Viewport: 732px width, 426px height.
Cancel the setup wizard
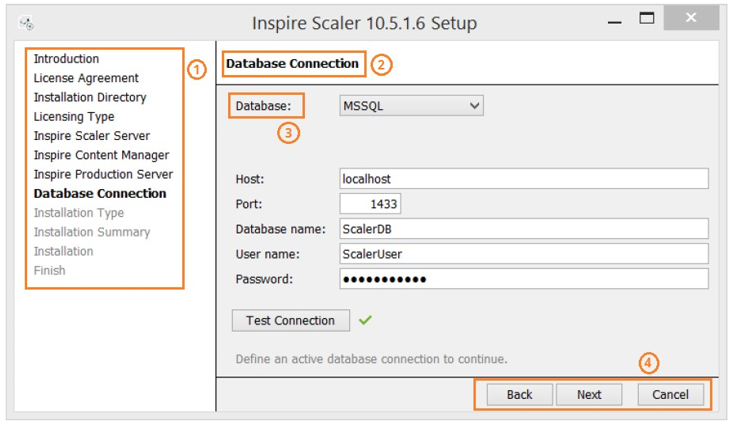(x=670, y=395)
